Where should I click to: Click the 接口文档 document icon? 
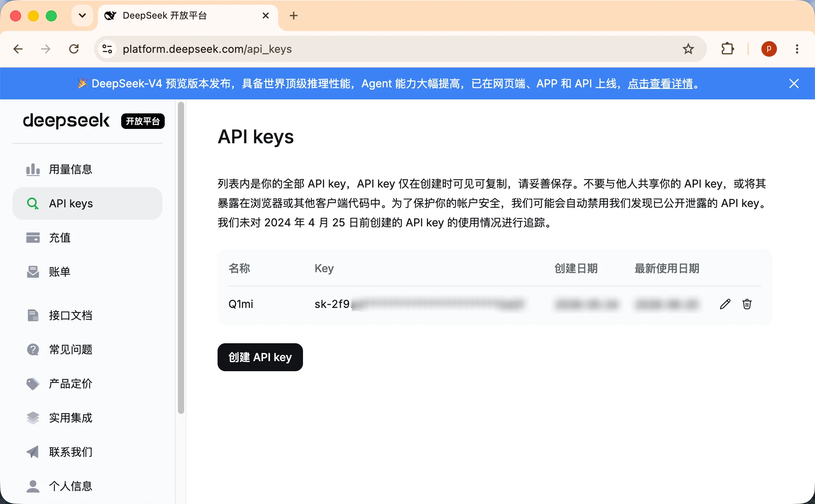pos(33,315)
